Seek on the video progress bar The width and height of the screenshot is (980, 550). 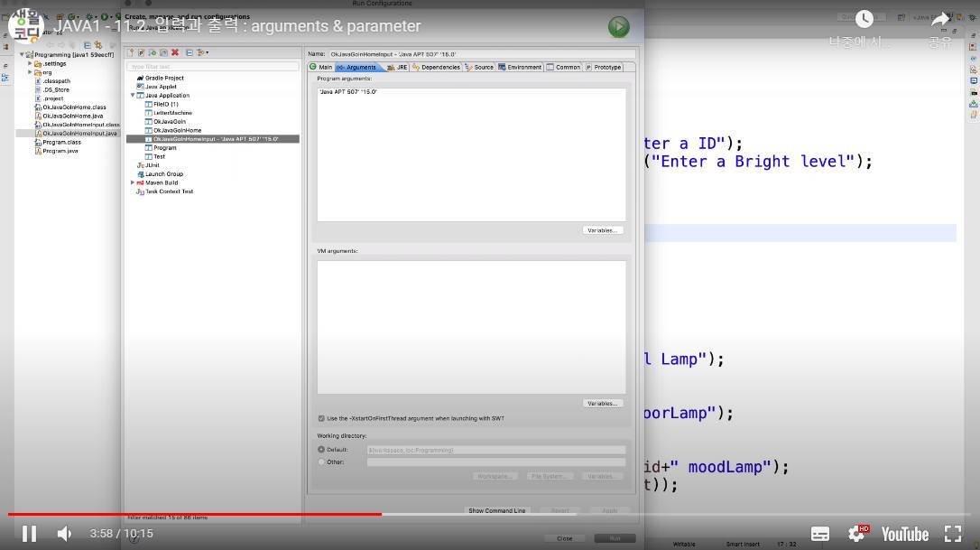pyautogui.click(x=490, y=515)
